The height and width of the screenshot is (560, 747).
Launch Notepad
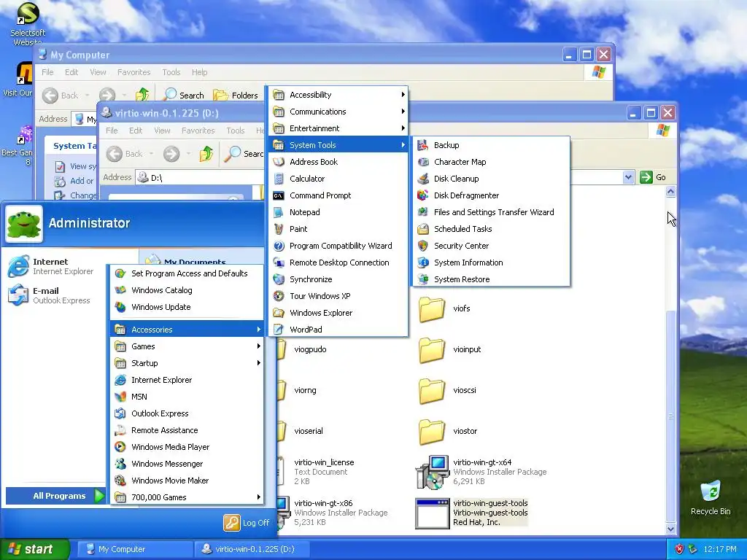pos(338,212)
